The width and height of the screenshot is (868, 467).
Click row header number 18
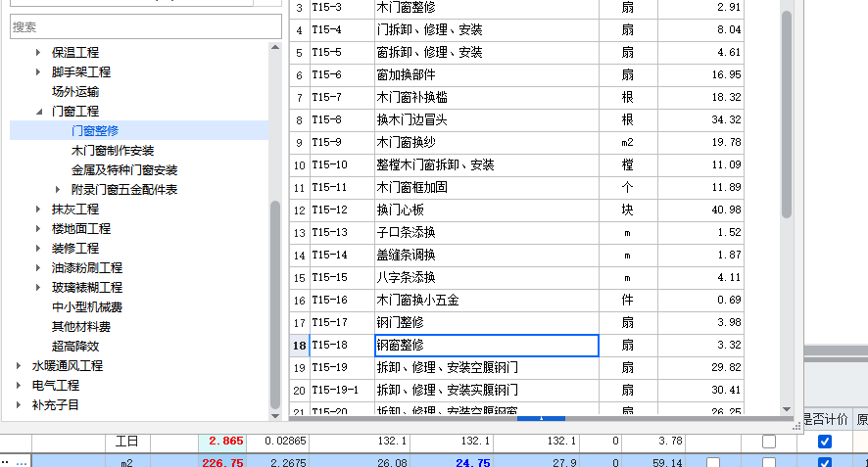300,346
